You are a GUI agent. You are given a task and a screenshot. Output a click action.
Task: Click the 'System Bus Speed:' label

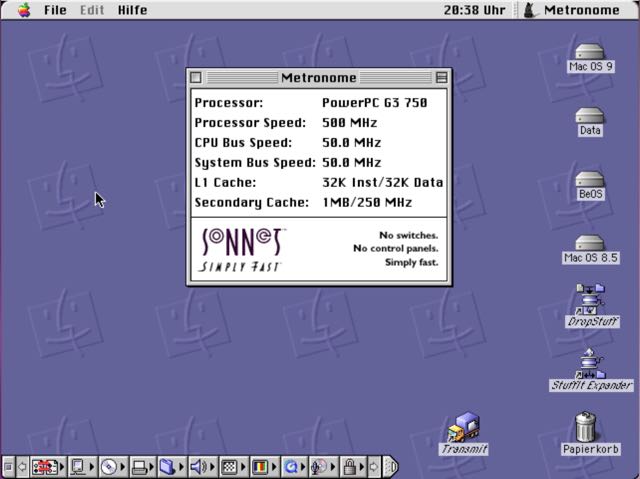coord(255,163)
